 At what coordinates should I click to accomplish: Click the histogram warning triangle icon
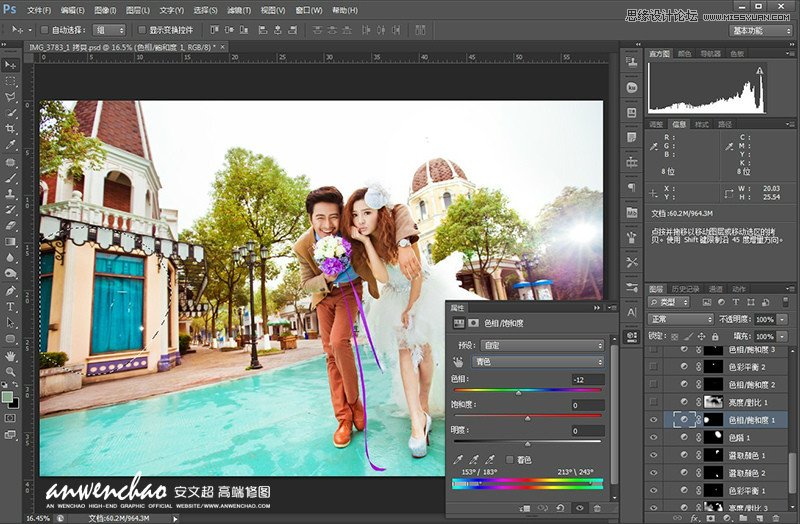point(760,71)
